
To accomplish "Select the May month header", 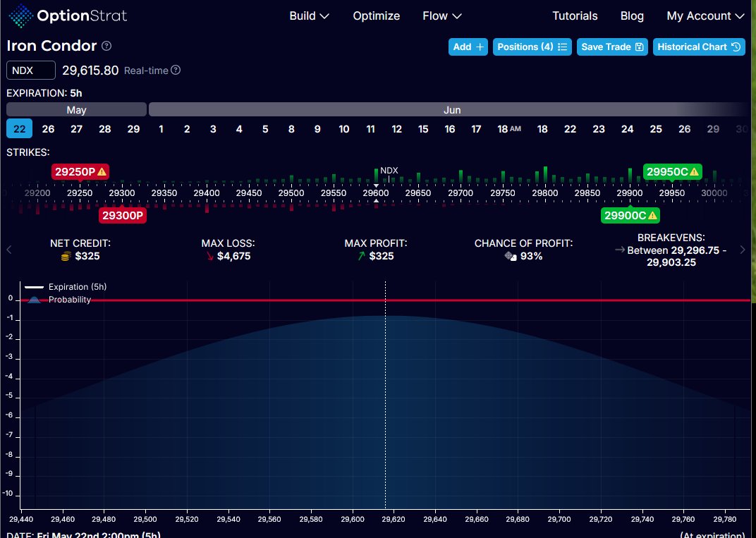I will click(x=76, y=109).
